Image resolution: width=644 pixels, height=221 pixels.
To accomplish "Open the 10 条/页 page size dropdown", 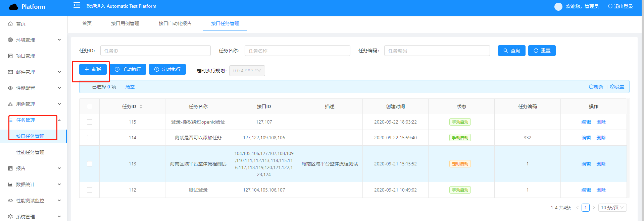I will (612, 208).
